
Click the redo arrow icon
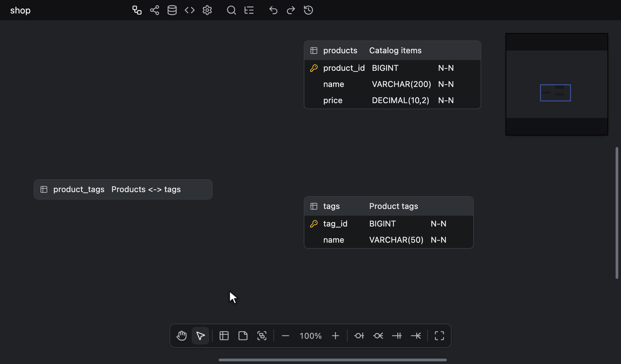tap(291, 10)
